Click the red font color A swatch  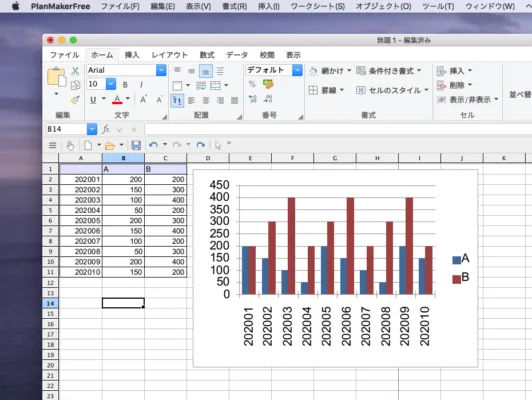tap(117, 99)
